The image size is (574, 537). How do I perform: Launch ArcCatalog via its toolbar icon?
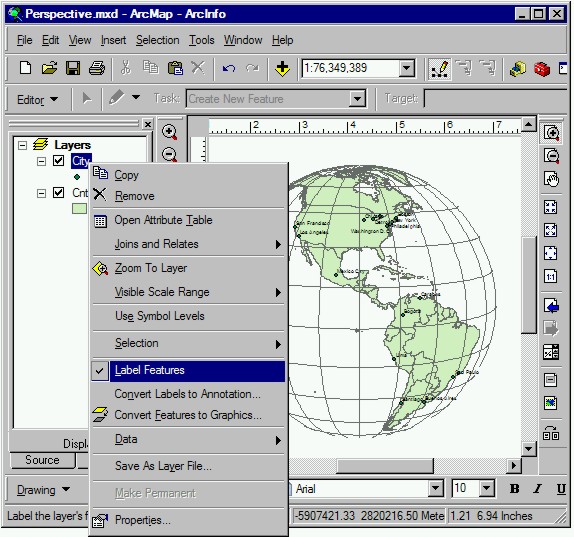[x=518, y=68]
